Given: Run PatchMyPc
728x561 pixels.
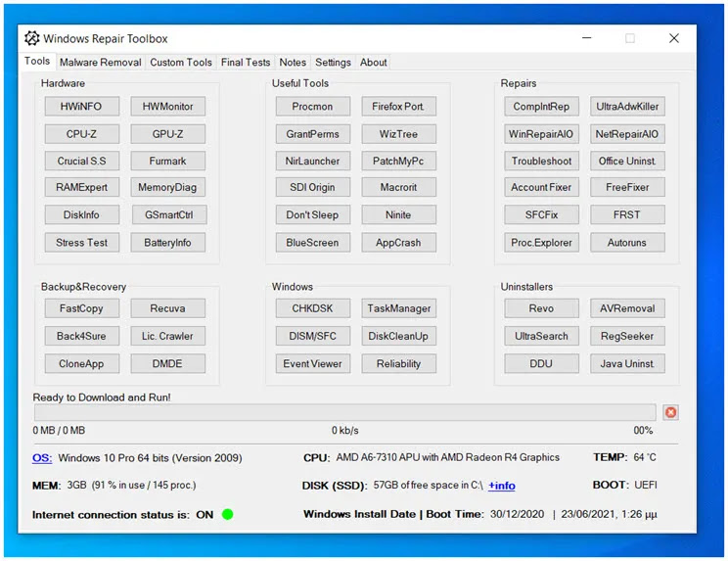Looking at the screenshot, I should point(398,162).
